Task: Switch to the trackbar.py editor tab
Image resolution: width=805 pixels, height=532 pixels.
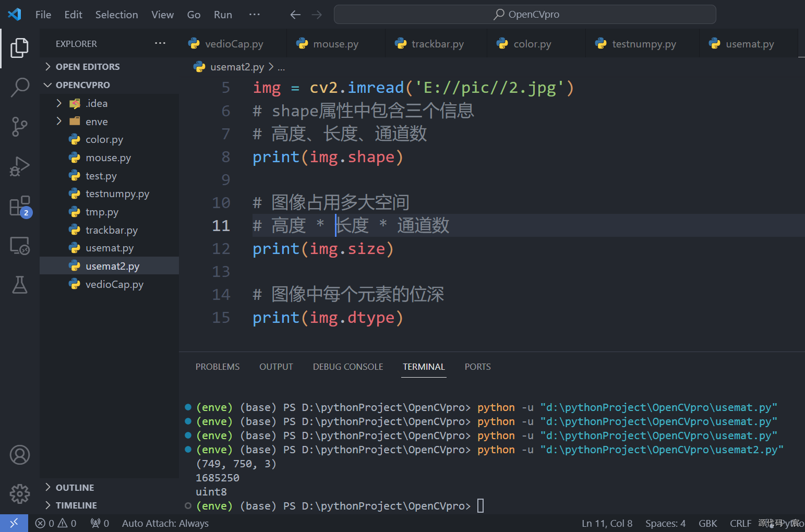Action: (x=436, y=44)
